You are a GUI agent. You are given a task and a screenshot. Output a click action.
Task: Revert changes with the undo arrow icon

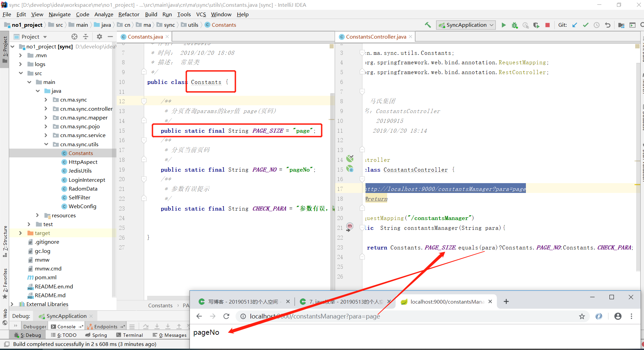[607, 25]
